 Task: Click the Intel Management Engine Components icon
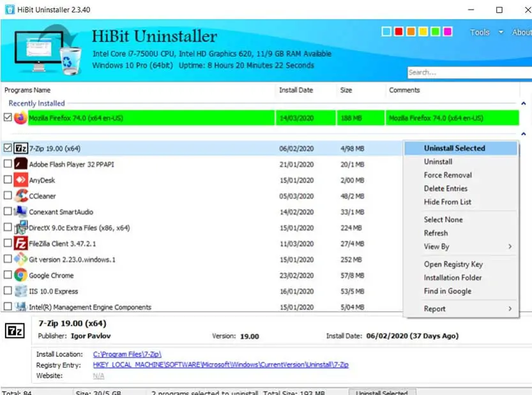click(20, 306)
